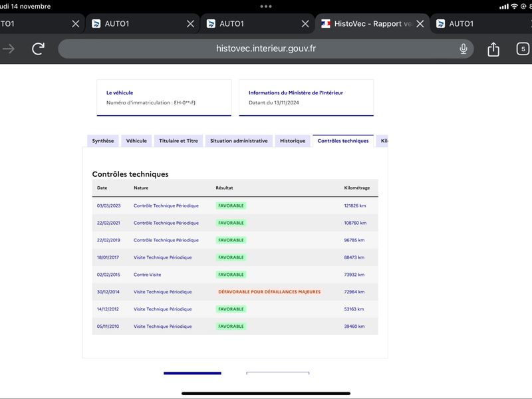Open the share sheet icon
Viewport: 532px width, 399px height.
point(493,49)
